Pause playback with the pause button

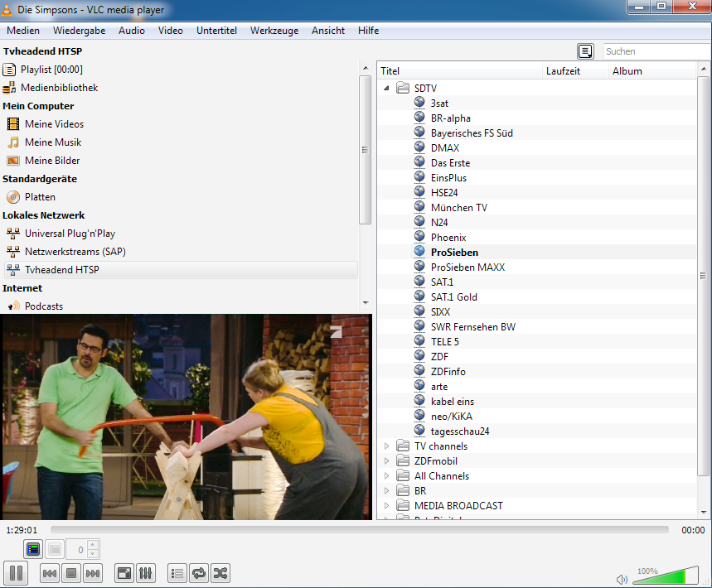click(x=16, y=573)
